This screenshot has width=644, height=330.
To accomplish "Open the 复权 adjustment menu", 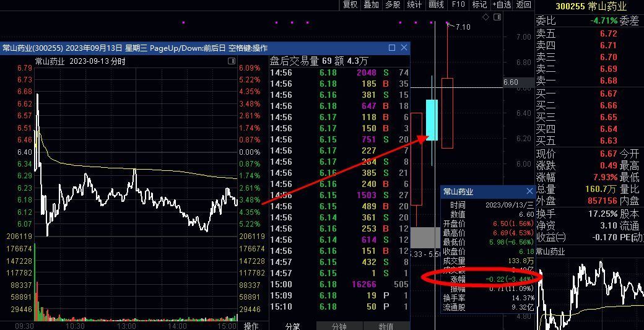I will point(350,5).
